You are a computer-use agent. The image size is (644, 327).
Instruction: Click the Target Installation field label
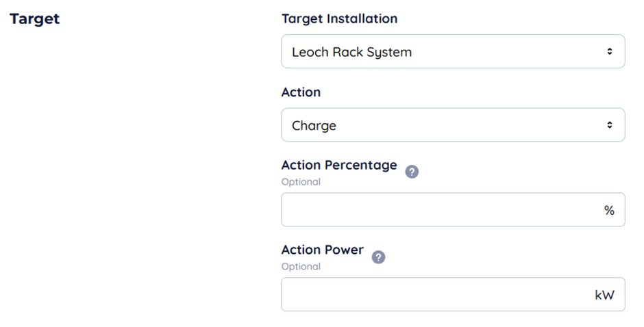tap(339, 18)
